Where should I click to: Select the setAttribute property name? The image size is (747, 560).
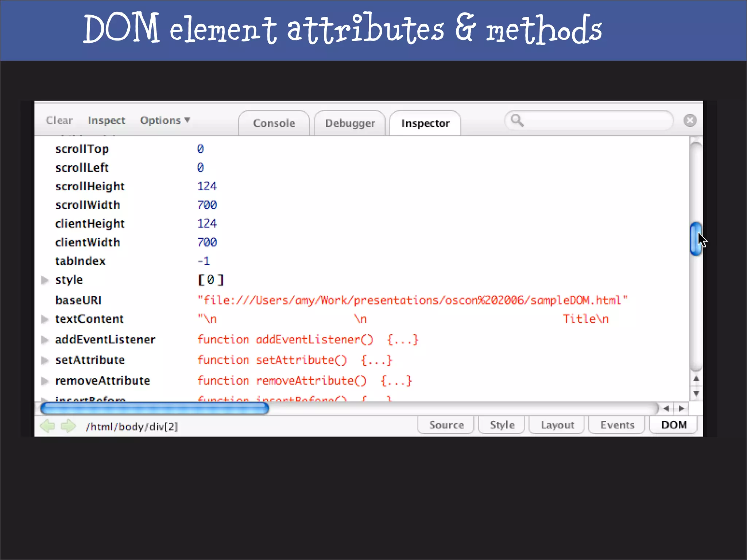[x=90, y=360]
